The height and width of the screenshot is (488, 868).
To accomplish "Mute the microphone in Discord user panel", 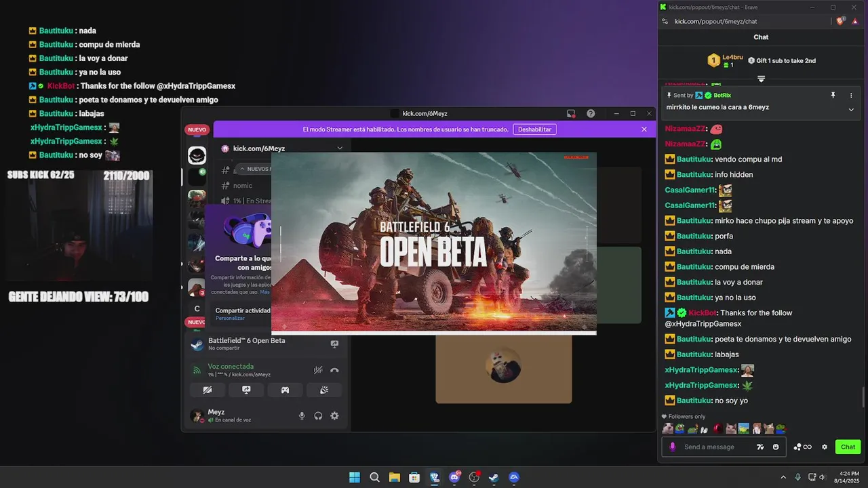I will click(x=302, y=415).
